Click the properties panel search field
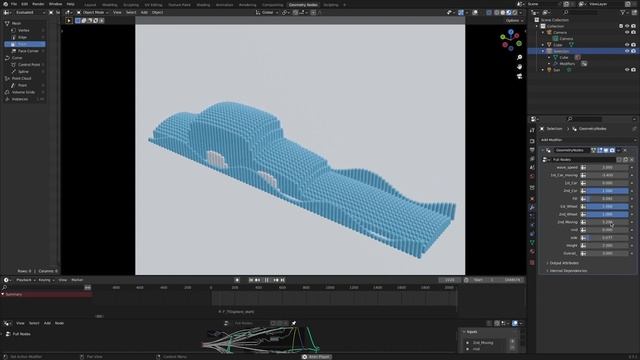Viewport: 640px width, 360px height. pos(584,119)
